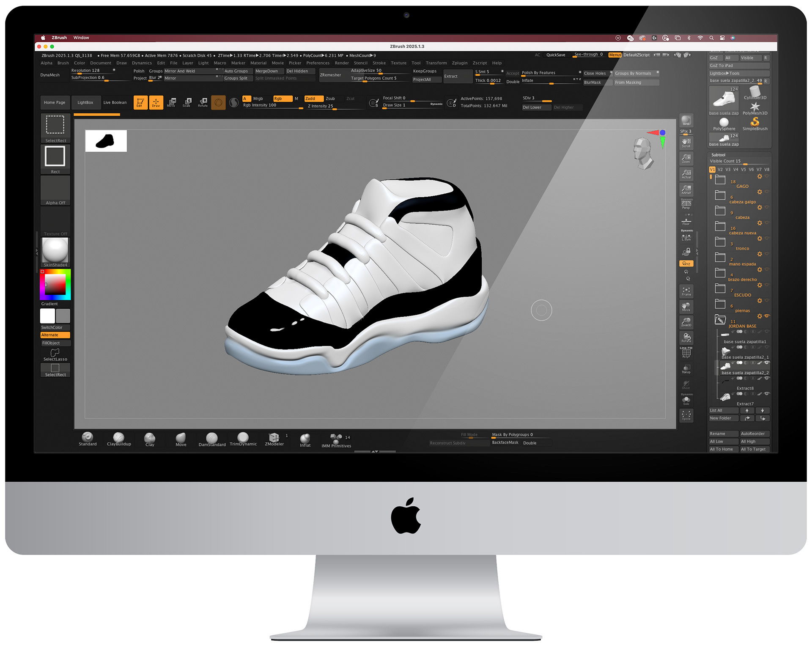
Task: Open the Zplugin menu
Action: point(460,63)
